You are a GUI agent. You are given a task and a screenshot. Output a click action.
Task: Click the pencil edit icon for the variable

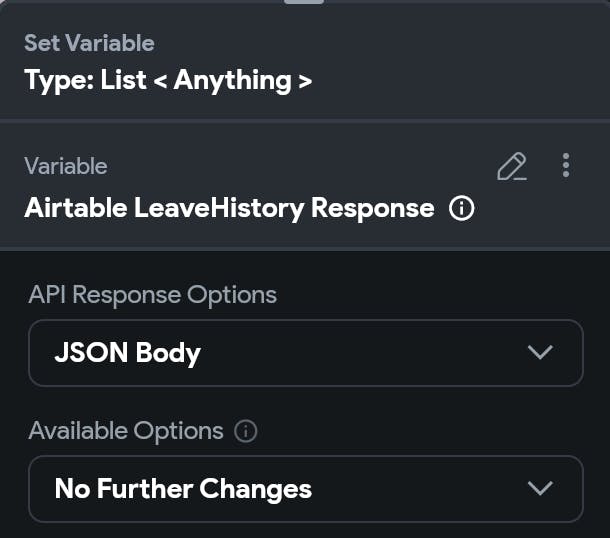(x=511, y=166)
